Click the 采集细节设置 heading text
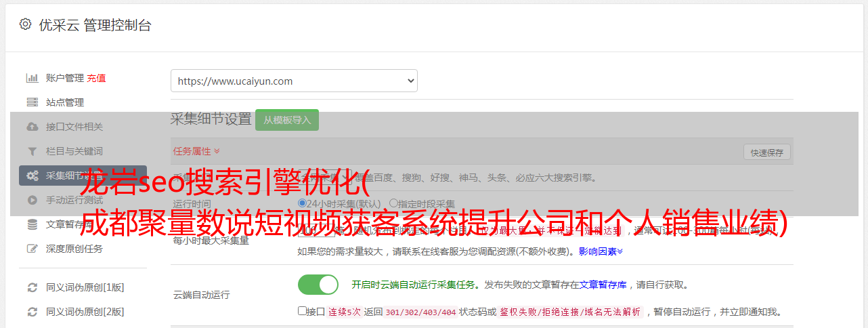868x328 pixels. [x=211, y=119]
